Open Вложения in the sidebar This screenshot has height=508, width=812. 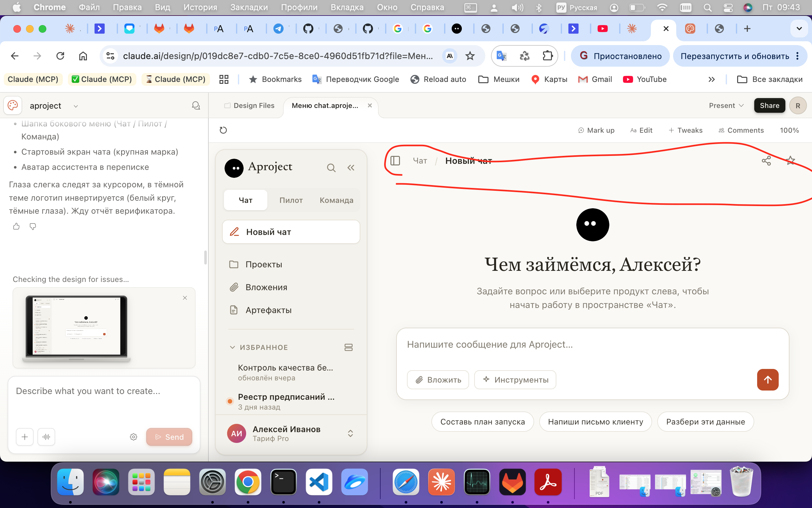tap(291, 287)
